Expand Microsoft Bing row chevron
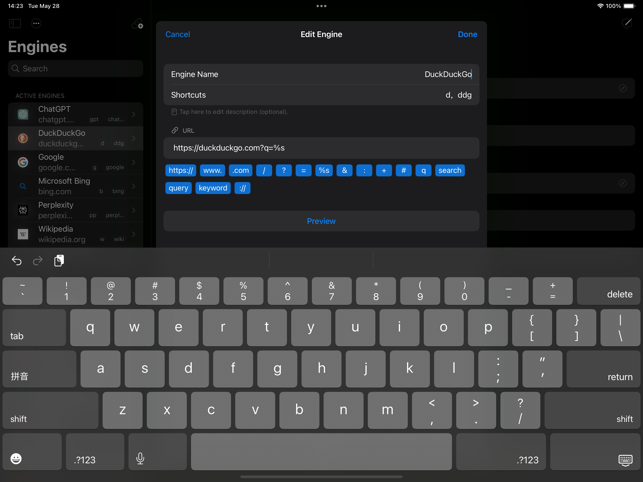The image size is (643, 482). coord(134,186)
